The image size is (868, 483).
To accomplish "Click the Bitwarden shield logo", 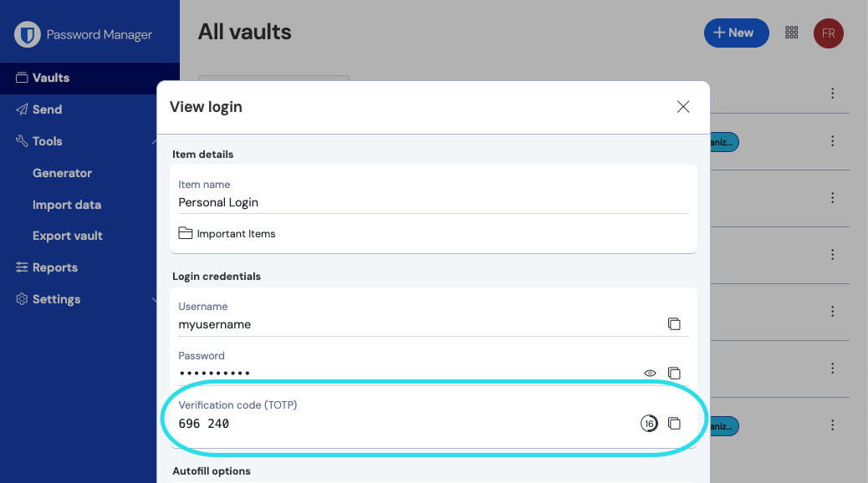I will point(29,35).
